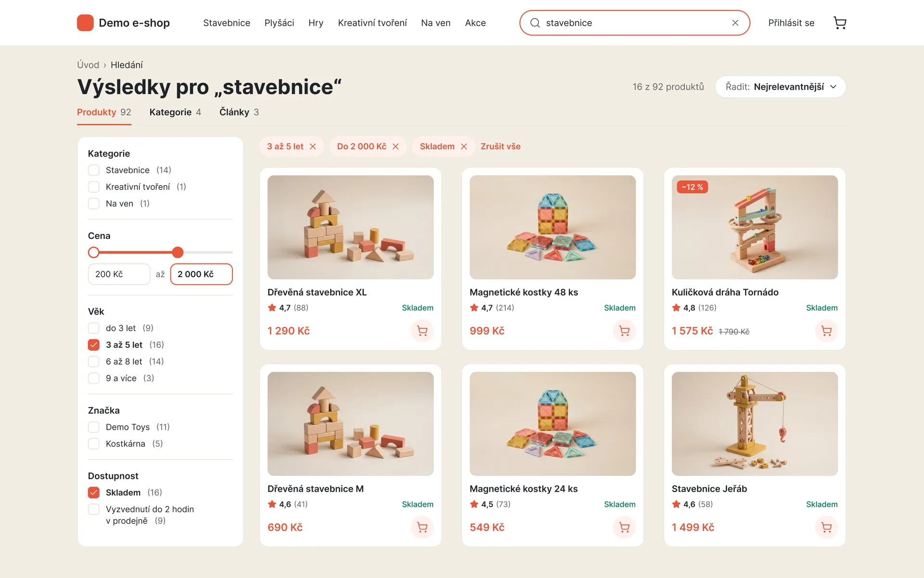Open the Plyšáci menu item
The width and height of the screenshot is (924, 578).
(279, 23)
